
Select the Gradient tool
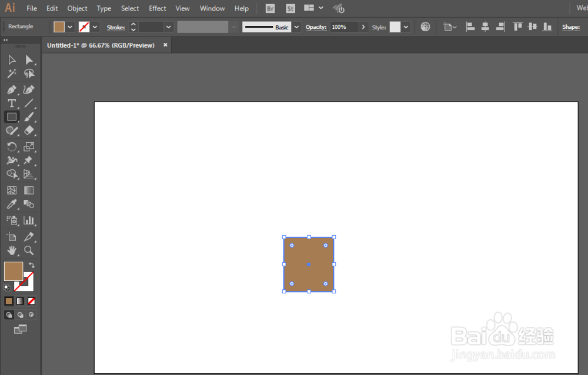[x=29, y=190]
